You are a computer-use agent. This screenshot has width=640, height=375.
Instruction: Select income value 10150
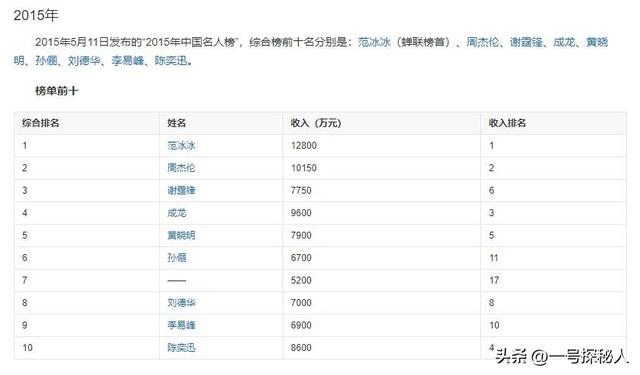(x=304, y=168)
